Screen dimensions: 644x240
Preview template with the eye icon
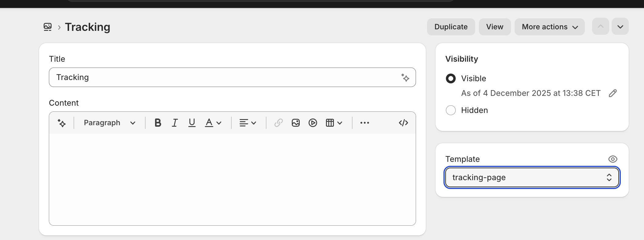coord(613,159)
